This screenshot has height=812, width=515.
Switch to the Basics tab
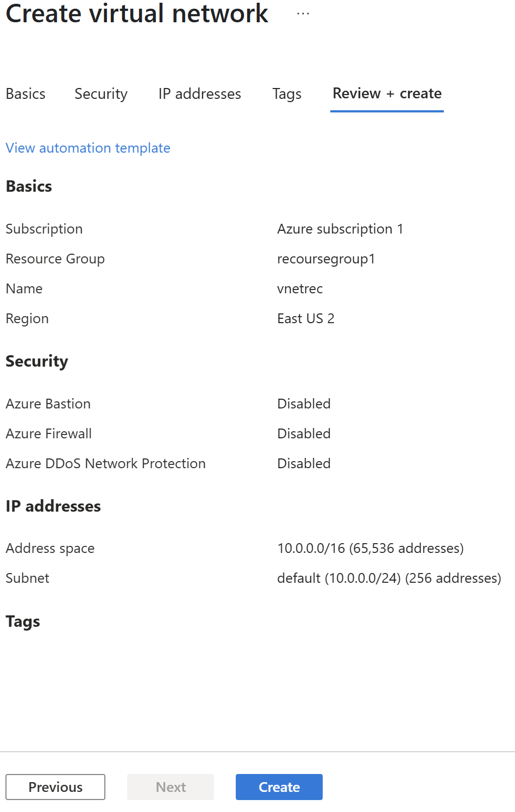click(25, 93)
